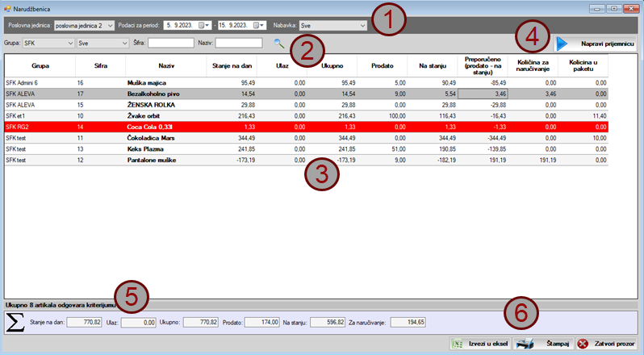Sort by the Grupa column header
Image resolution: width=644 pixels, height=355 pixels.
[x=40, y=65]
